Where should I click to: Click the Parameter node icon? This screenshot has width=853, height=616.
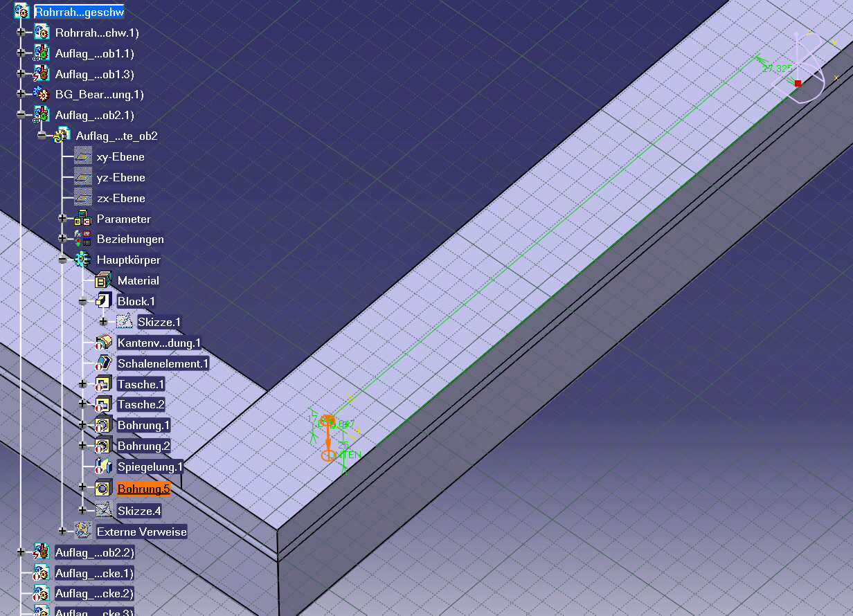click(x=83, y=219)
